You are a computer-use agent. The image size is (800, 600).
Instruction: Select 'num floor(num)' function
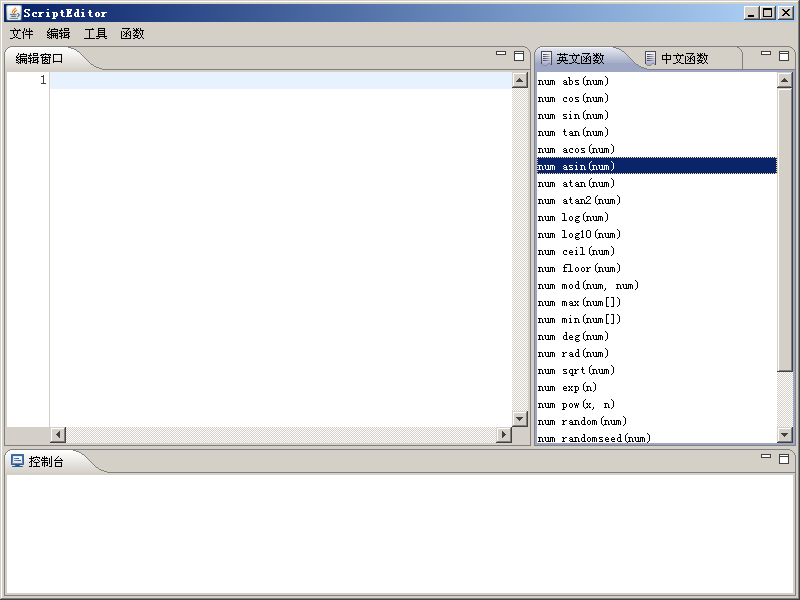click(x=657, y=268)
